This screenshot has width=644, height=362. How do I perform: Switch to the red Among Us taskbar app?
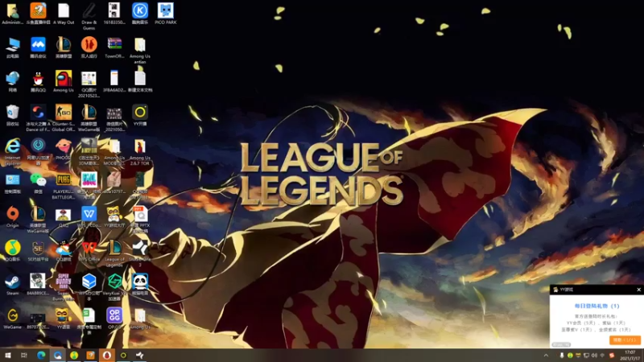pos(107,356)
